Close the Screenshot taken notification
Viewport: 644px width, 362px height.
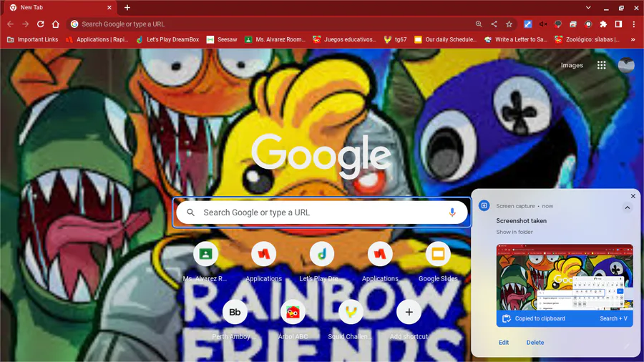click(x=633, y=196)
